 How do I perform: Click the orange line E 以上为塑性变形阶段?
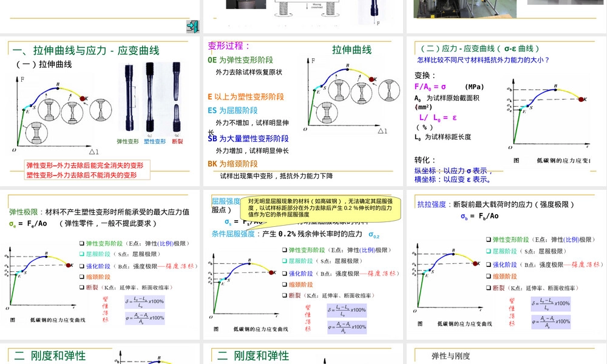pos(246,96)
